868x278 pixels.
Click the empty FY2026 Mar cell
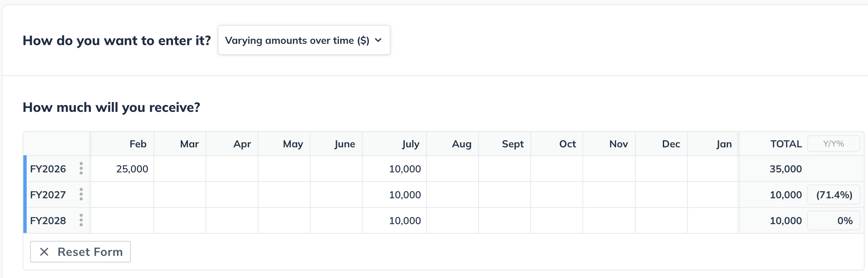(180, 169)
